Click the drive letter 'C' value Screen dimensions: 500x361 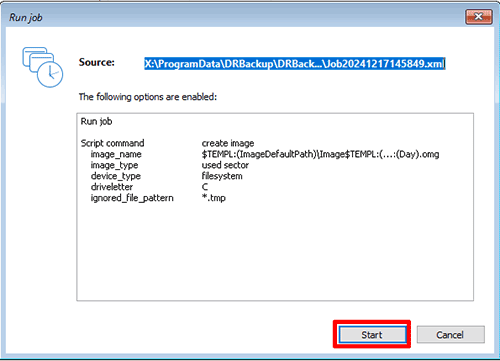coord(205,187)
